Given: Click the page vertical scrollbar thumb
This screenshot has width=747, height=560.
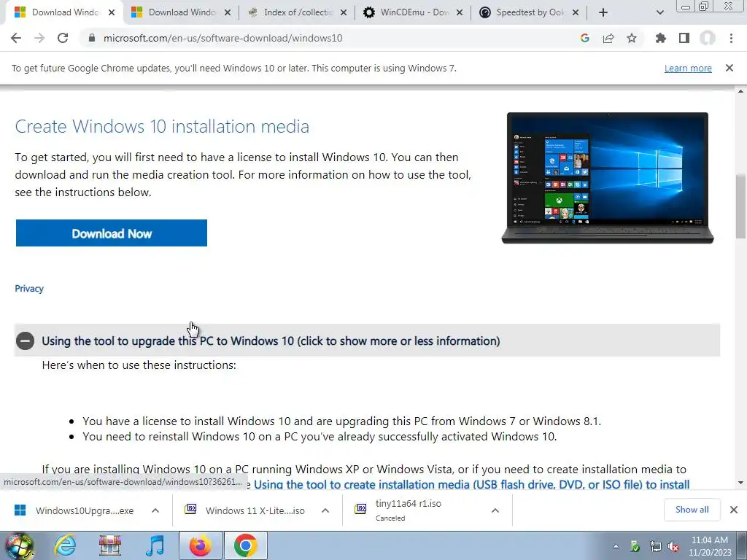Looking at the screenshot, I should click(740, 206).
